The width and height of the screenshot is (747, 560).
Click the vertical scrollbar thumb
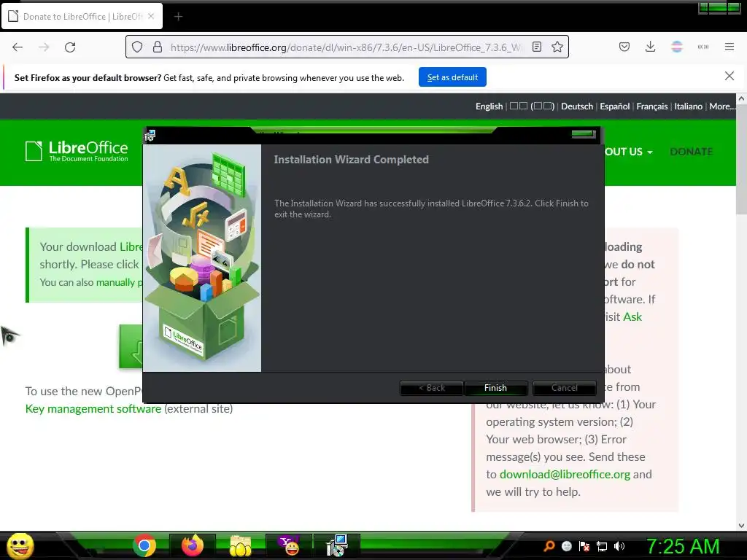point(741,160)
